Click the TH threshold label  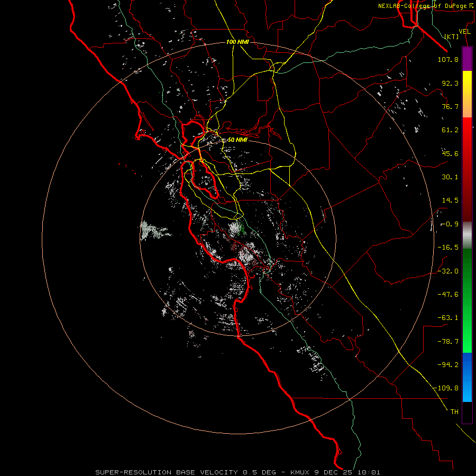point(454,412)
